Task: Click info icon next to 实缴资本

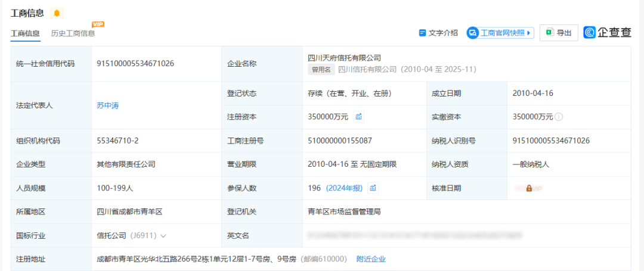Action: (x=559, y=117)
